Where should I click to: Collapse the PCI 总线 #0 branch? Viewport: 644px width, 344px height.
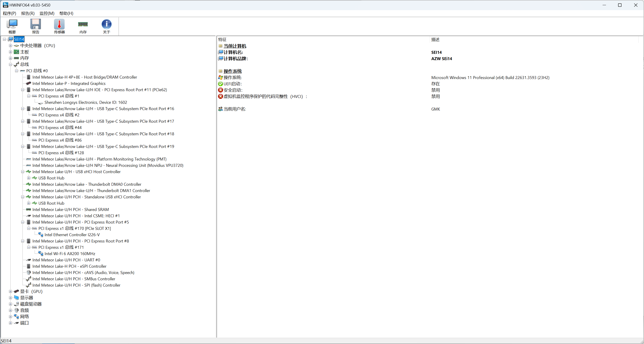[16, 71]
